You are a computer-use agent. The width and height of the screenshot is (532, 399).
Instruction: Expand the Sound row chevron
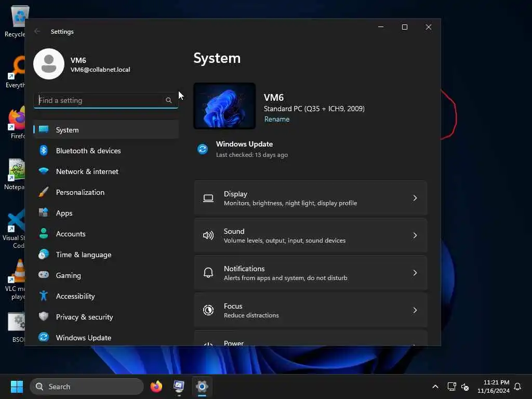[415, 235]
